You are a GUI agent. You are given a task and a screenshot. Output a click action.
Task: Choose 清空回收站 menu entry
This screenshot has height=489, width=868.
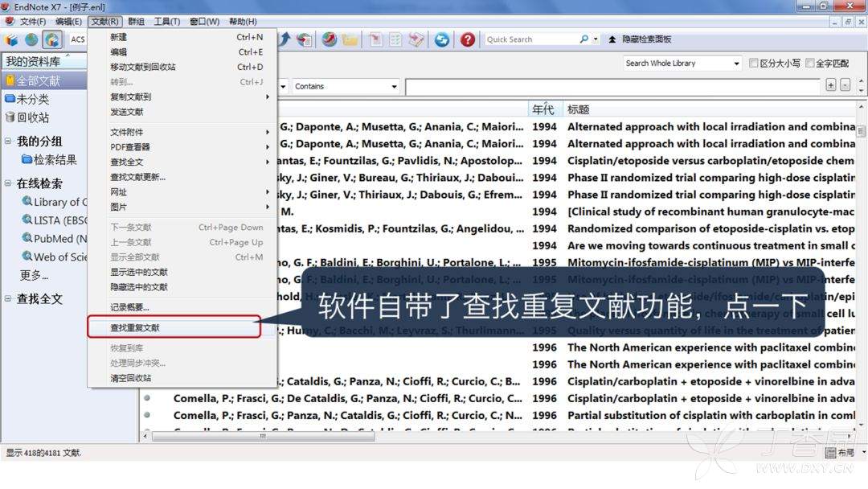tap(182, 378)
